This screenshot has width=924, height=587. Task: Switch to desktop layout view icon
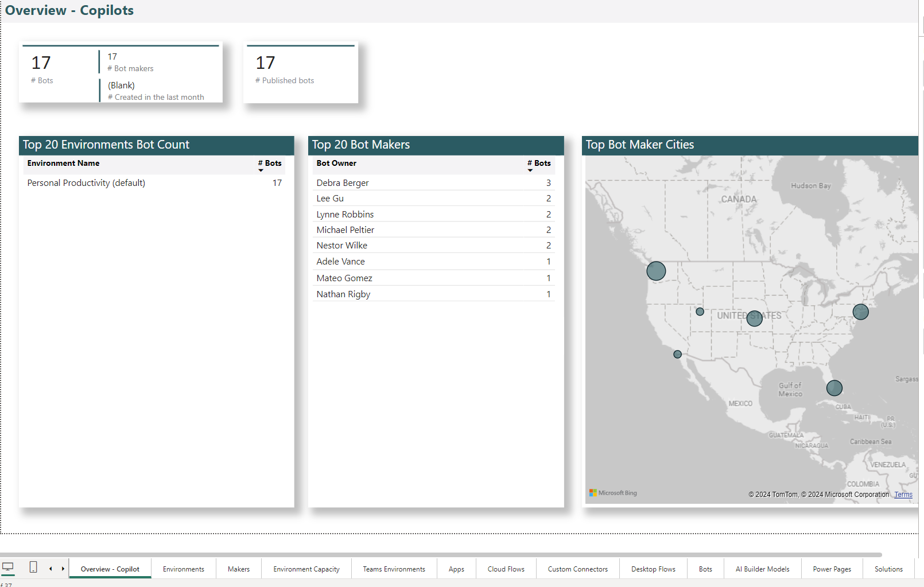(8, 567)
